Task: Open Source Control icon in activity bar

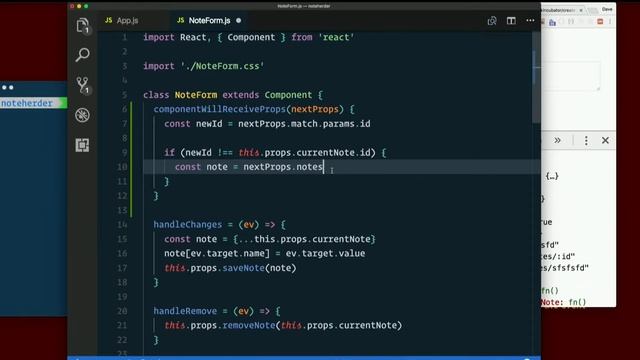Action: (82, 85)
